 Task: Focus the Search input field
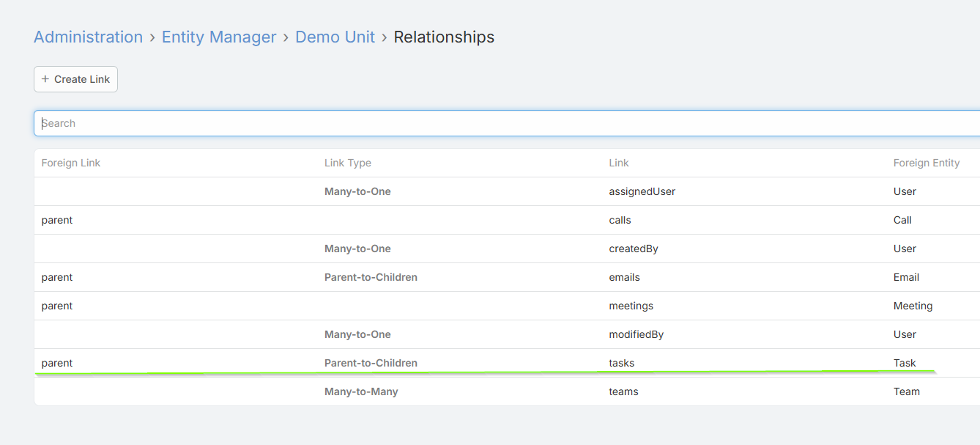click(505, 123)
